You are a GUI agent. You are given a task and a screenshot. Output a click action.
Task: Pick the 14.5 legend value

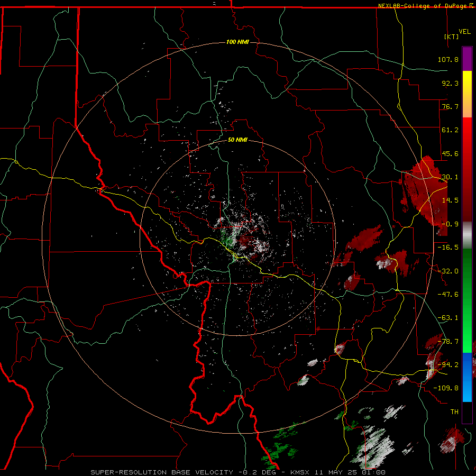click(450, 200)
